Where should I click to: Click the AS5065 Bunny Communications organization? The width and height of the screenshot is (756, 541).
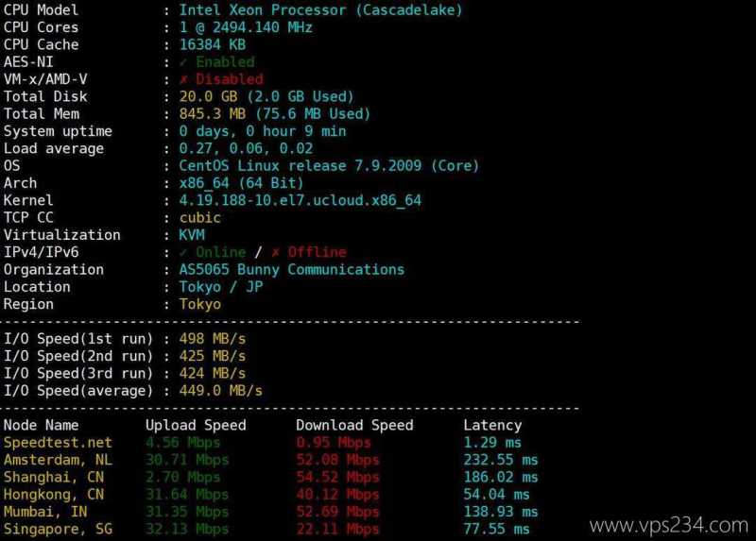[292, 270]
